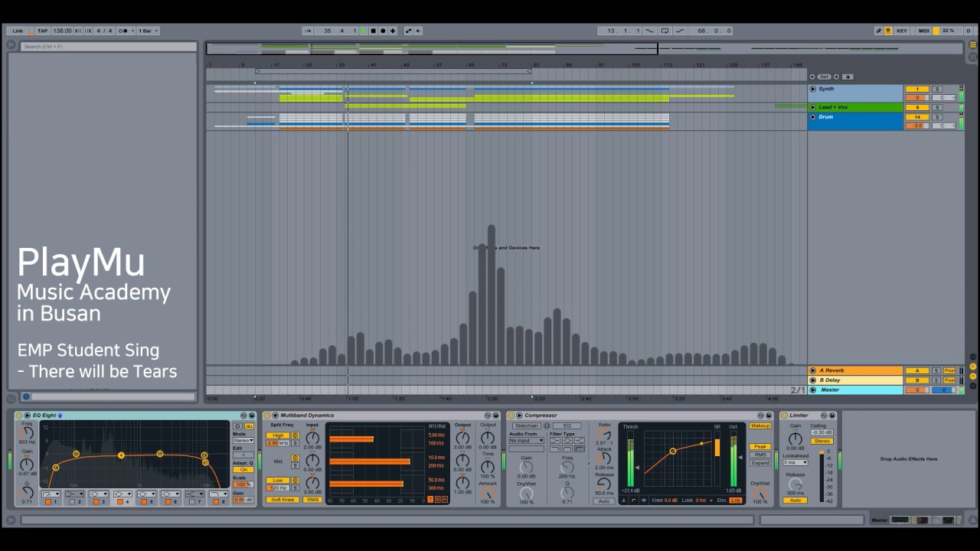Save the EQ Eight preset

pos(252,416)
